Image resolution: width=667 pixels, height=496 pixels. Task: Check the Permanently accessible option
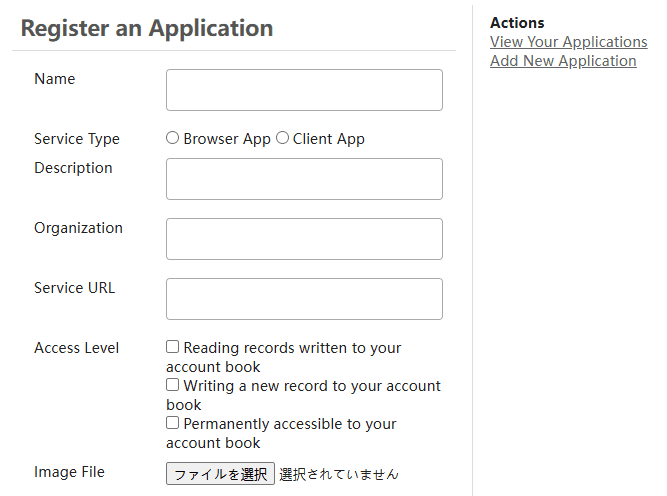173,423
